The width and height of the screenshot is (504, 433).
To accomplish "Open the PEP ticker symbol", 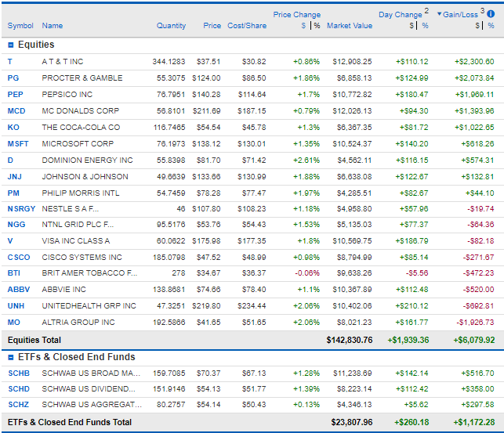I will (15, 95).
